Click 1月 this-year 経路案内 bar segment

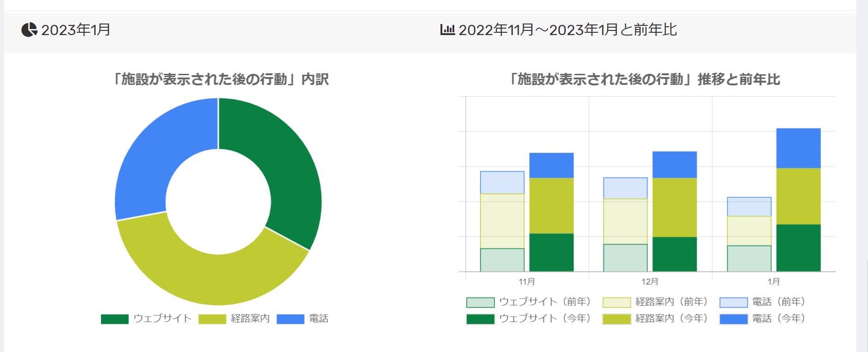(798, 196)
